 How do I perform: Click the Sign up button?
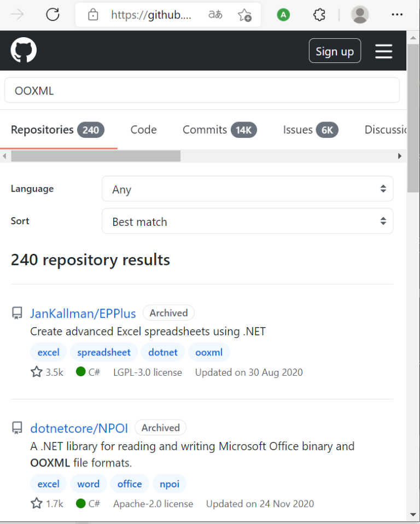(335, 51)
